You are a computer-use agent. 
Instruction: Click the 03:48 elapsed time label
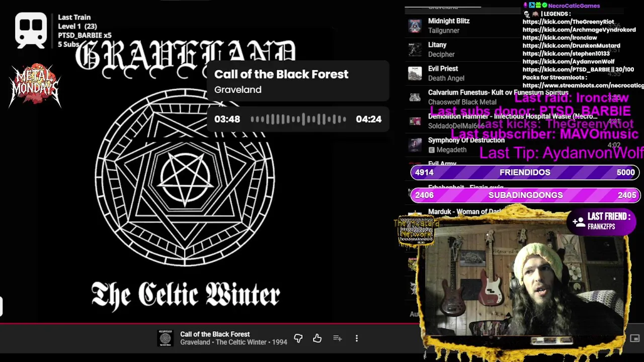(227, 119)
